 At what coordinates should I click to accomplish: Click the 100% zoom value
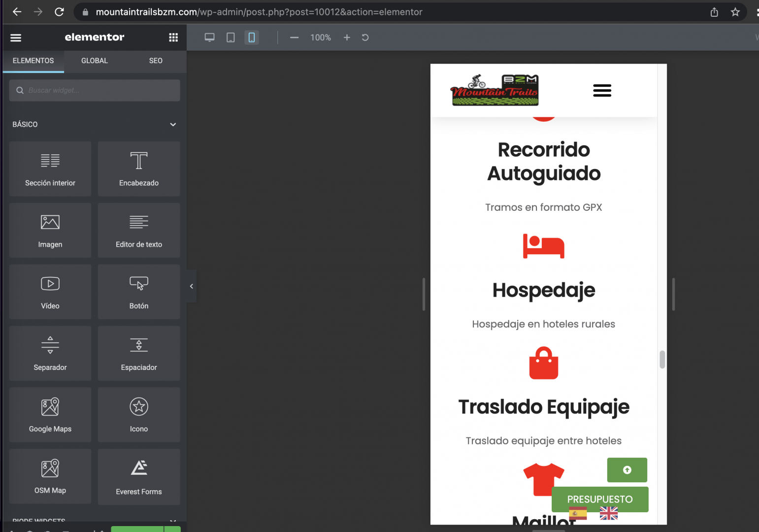point(321,37)
